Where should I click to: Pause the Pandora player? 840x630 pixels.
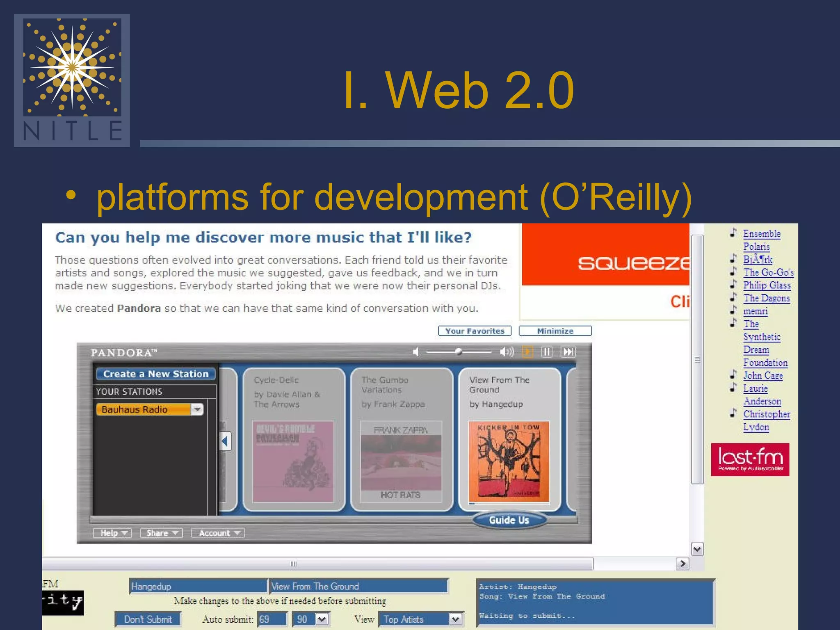[x=547, y=352]
